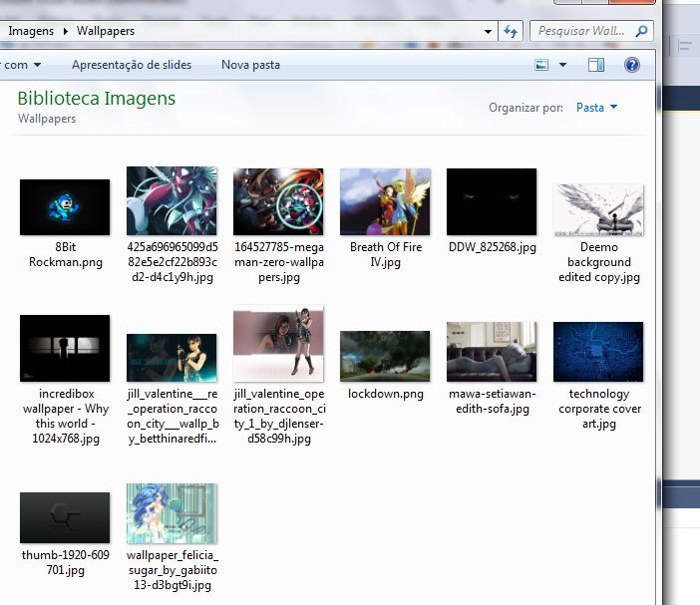The image size is (700, 605).
Task: Click file name starting '164527785-mega'
Action: 279,262
